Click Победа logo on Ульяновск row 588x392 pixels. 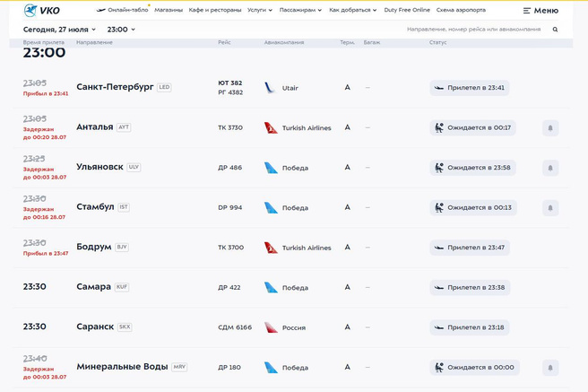tap(271, 168)
